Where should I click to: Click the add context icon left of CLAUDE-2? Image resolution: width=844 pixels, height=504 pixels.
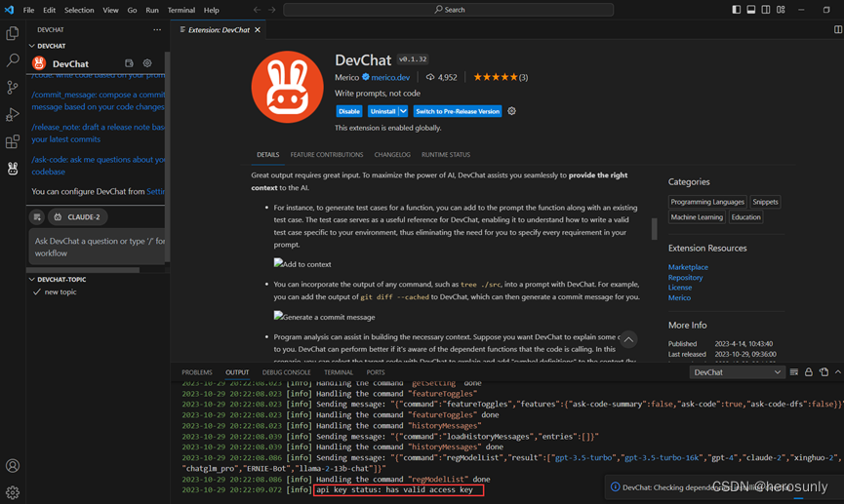(37, 216)
